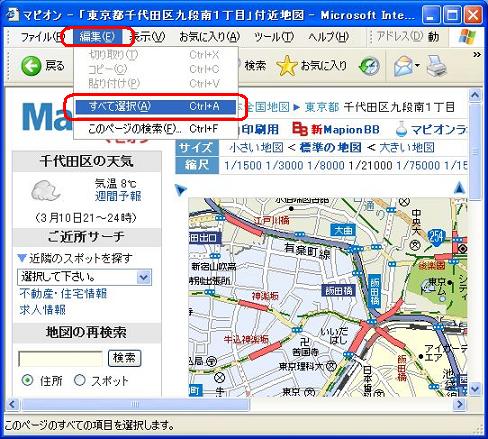
Task: Open the 不動産・住宅情報 link
Action: (x=63, y=293)
